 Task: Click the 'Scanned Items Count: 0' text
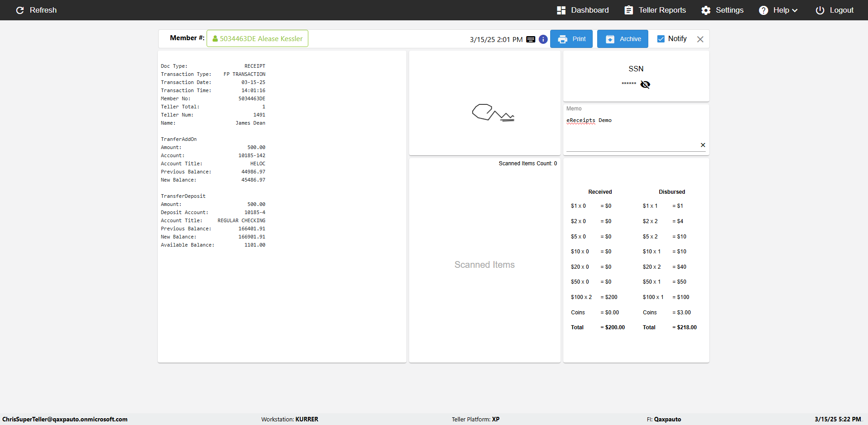(x=528, y=163)
